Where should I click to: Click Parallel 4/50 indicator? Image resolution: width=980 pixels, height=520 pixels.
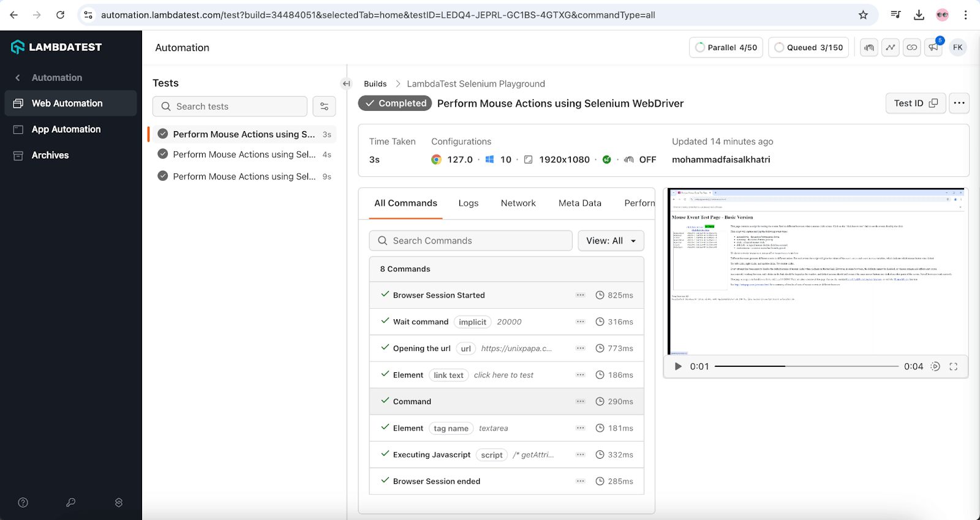point(726,48)
